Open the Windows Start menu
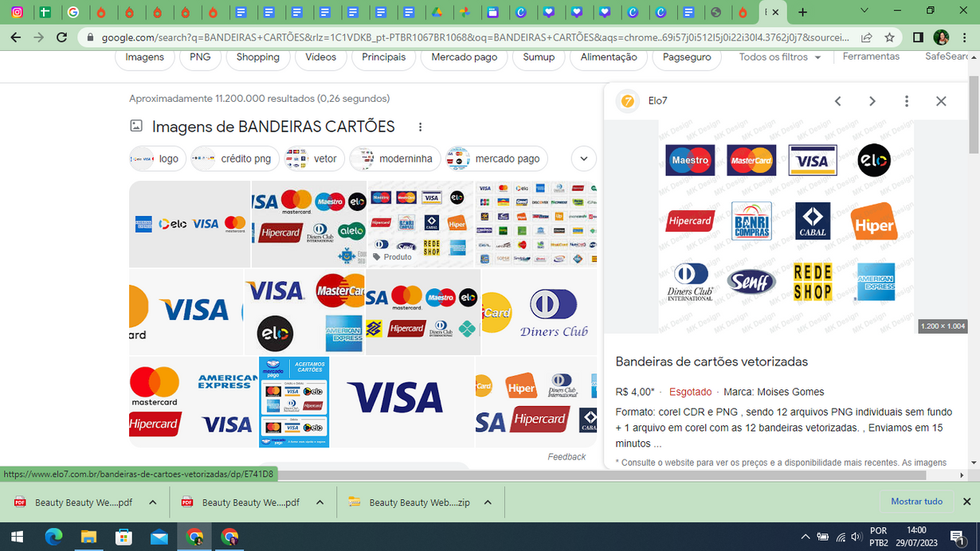The height and width of the screenshot is (551, 980). coord(17,537)
